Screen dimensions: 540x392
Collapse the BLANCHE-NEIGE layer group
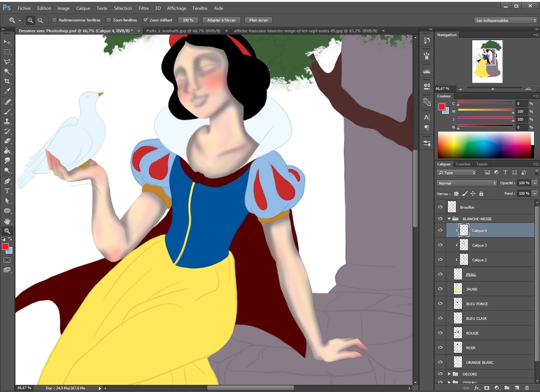point(449,219)
